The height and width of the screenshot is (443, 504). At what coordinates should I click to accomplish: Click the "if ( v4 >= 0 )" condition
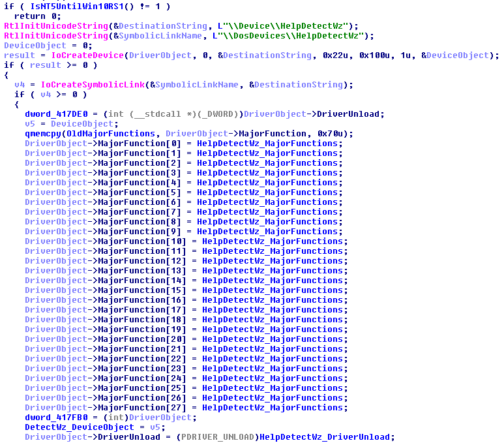50,94
